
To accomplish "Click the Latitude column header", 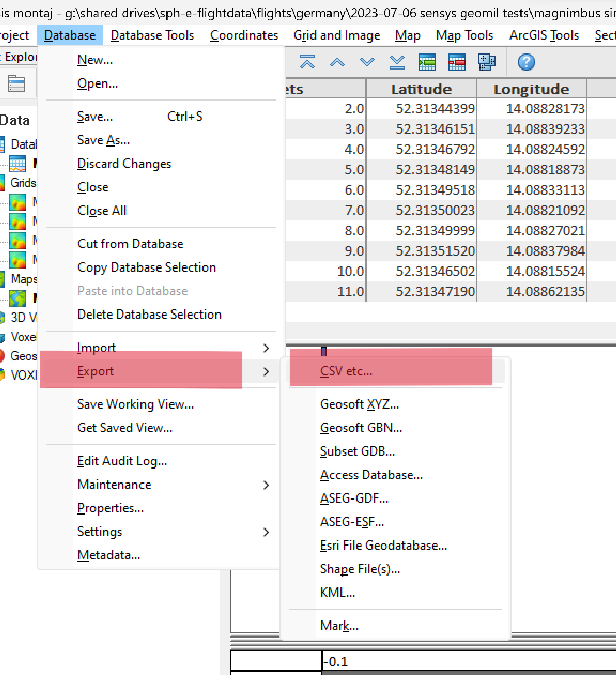I will click(x=421, y=89).
